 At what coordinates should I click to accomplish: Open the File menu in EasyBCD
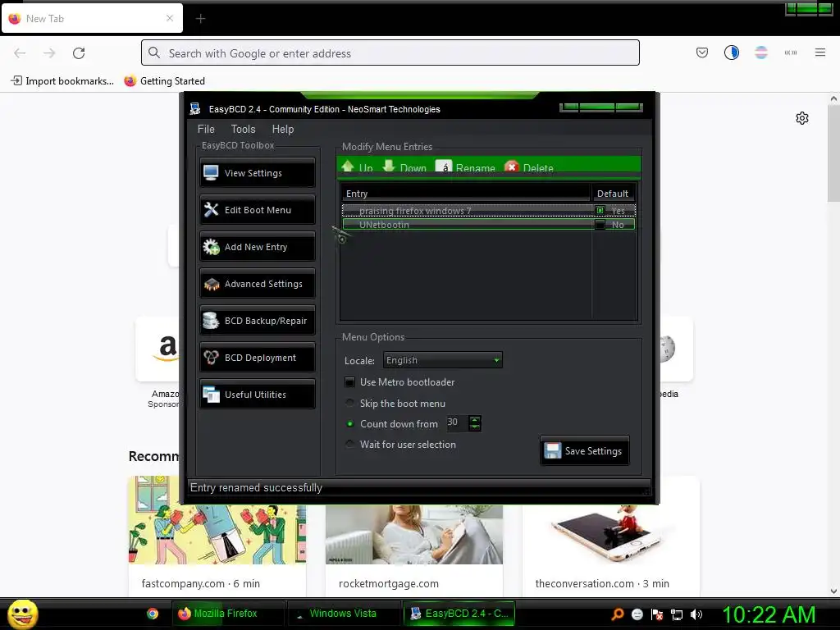click(x=206, y=129)
